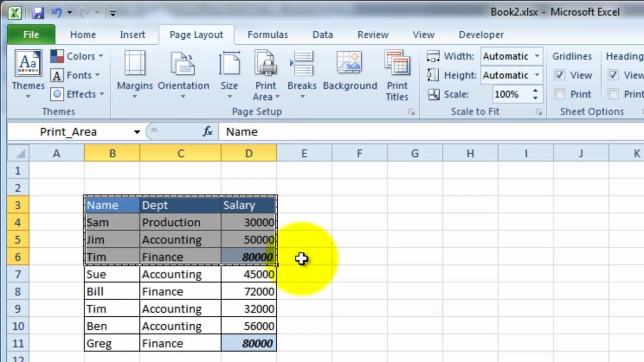This screenshot has height=362, width=644.
Task: Switch to the Formulas tab
Action: pos(267,34)
